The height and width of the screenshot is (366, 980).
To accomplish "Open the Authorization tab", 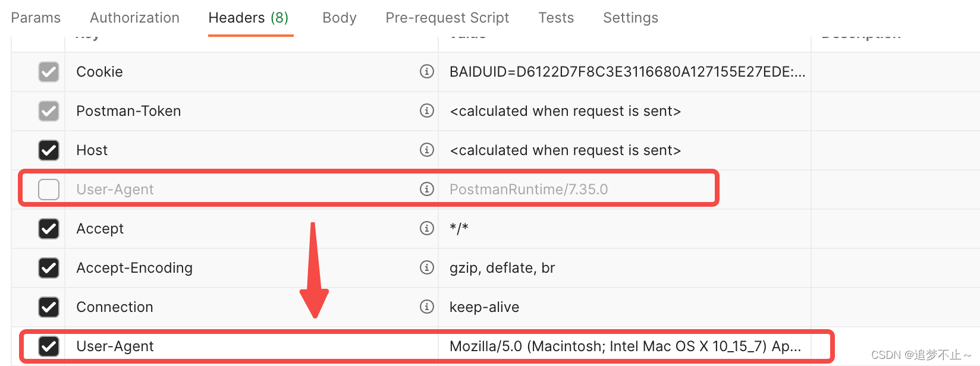I will pyautogui.click(x=134, y=18).
